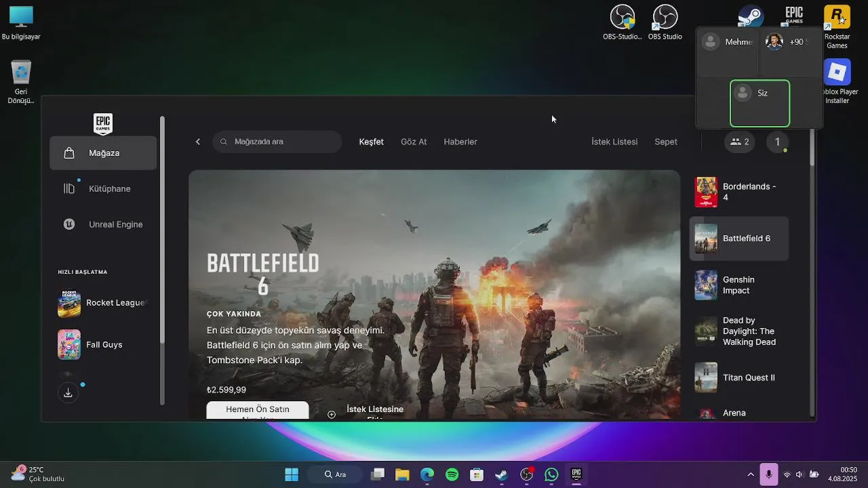Open Bu bilgisayar desktop icon

tap(21, 23)
